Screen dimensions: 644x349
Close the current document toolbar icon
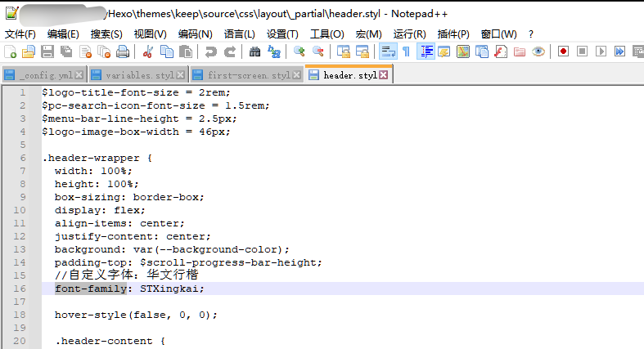(x=85, y=51)
